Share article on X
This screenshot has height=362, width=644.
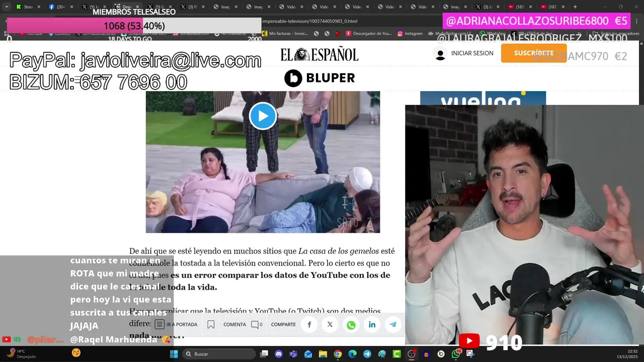(x=330, y=325)
